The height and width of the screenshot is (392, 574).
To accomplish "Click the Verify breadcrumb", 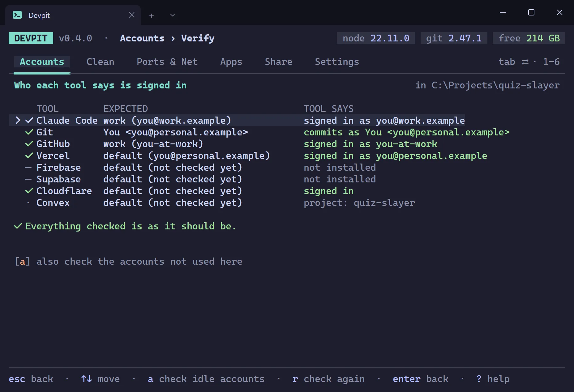I will [198, 38].
